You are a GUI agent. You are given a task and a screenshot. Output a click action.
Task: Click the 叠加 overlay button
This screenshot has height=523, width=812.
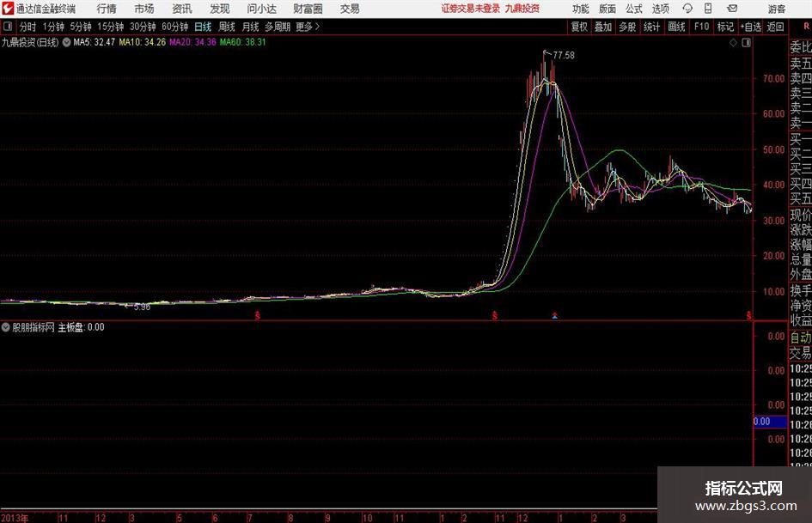(x=603, y=27)
